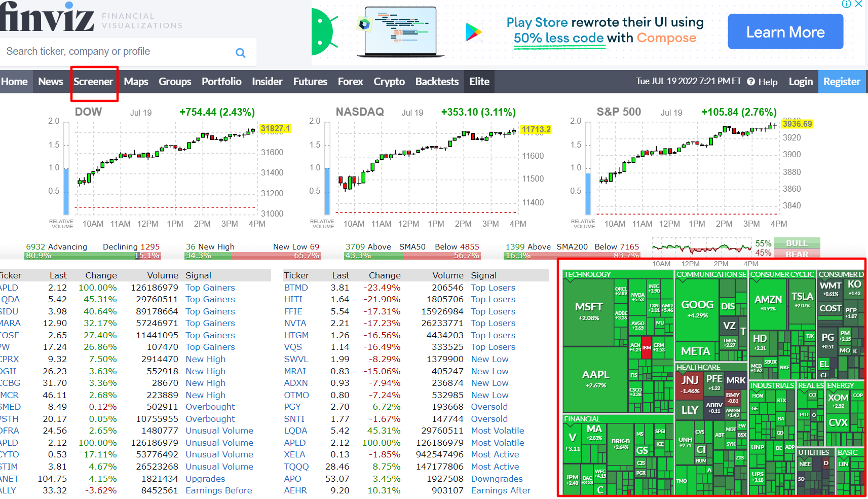868x499 pixels.
Task: Click the BRK-B tile in heatmap
Action: [621, 444]
